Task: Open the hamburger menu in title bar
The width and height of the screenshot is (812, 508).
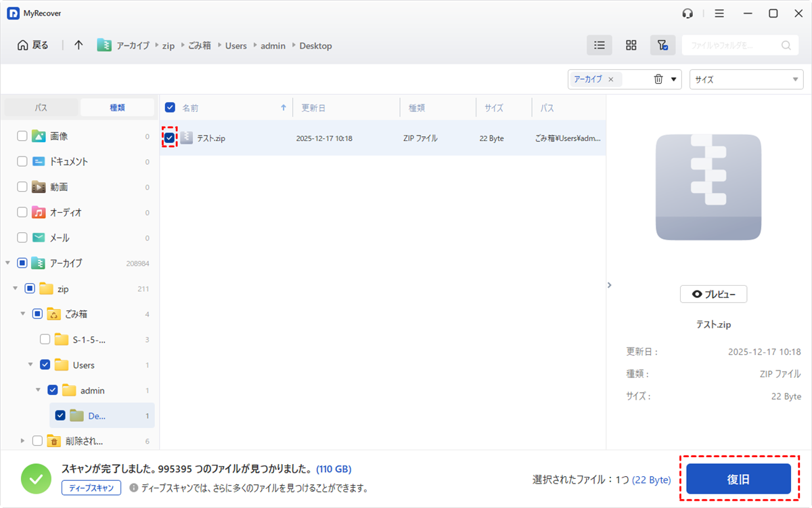Action: 719,14
